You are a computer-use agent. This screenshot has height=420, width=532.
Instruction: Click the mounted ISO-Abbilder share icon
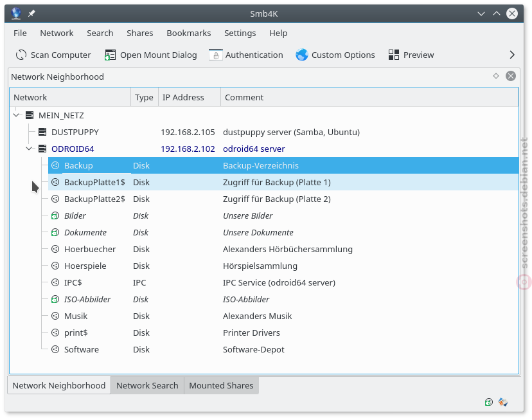click(x=55, y=299)
